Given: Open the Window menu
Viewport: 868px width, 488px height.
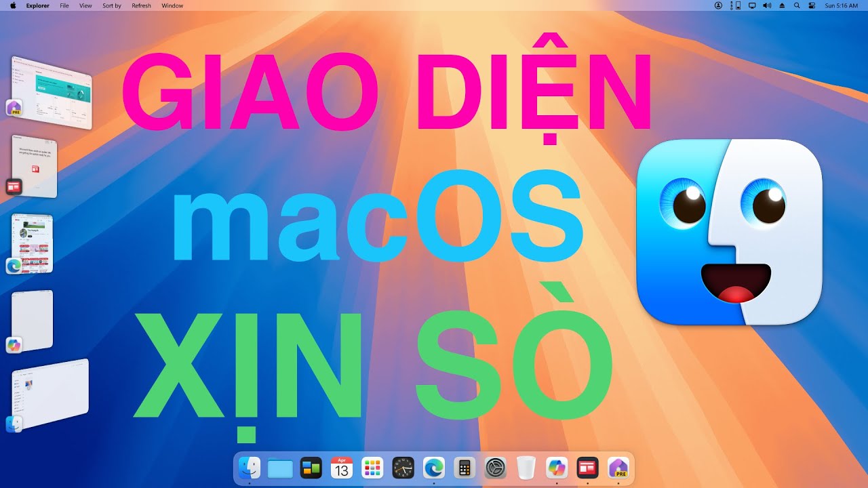Looking at the screenshot, I should point(172,5).
